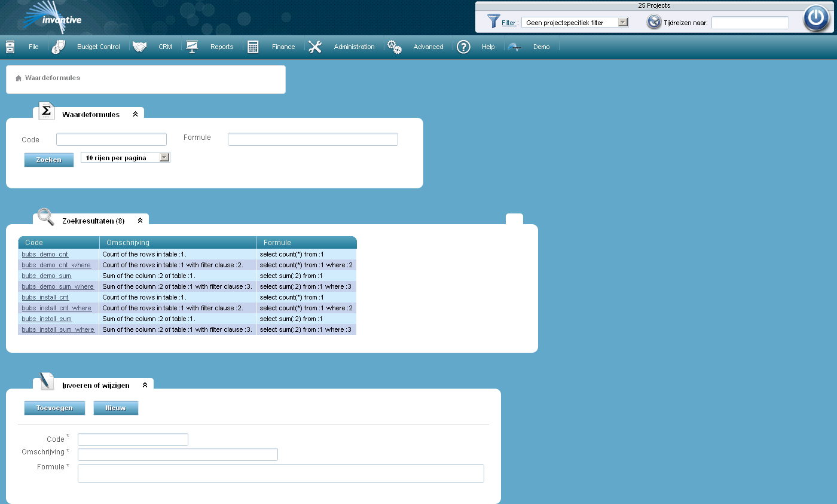This screenshot has width=837, height=504.
Task: Click the Zoeken button
Action: coord(49,160)
